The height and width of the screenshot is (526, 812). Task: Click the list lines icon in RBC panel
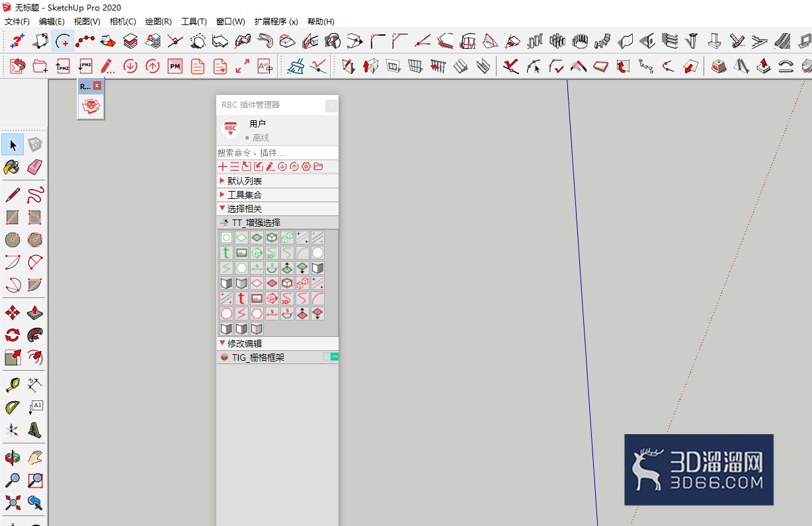coord(235,167)
